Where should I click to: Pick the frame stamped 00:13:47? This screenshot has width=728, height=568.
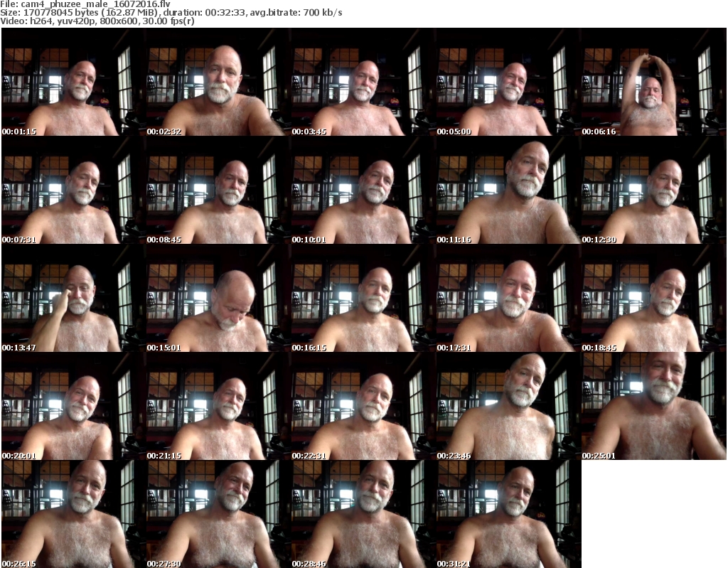pyautogui.click(x=73, y=298)
